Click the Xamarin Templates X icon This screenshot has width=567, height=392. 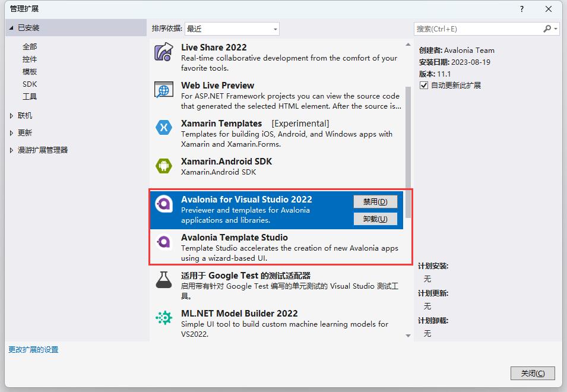pos(164,127)
